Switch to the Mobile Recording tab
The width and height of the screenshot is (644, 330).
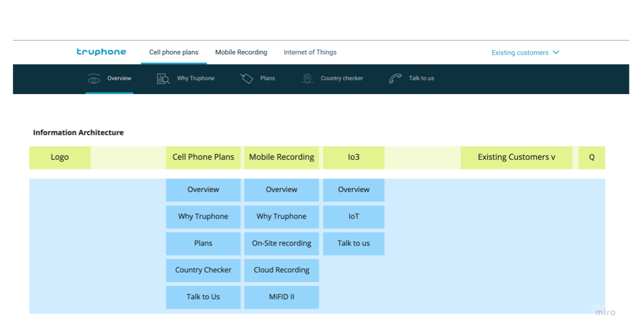(241, 53)
